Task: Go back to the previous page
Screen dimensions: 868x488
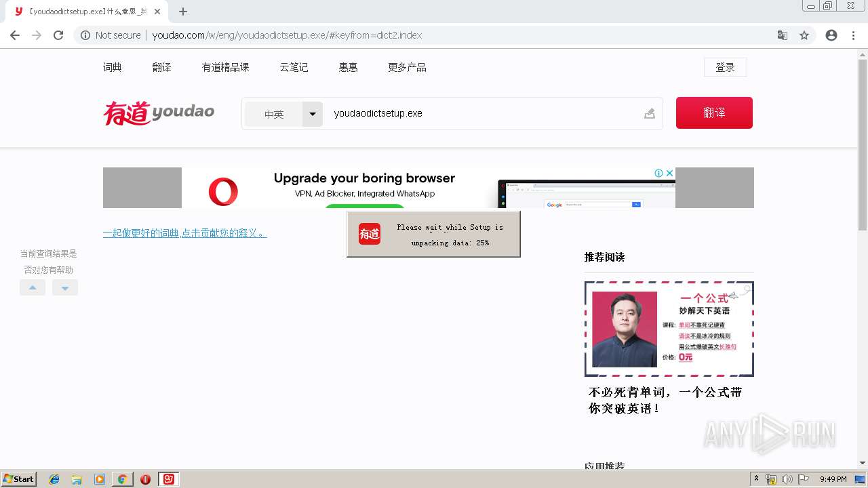Action: click(15, 35)
